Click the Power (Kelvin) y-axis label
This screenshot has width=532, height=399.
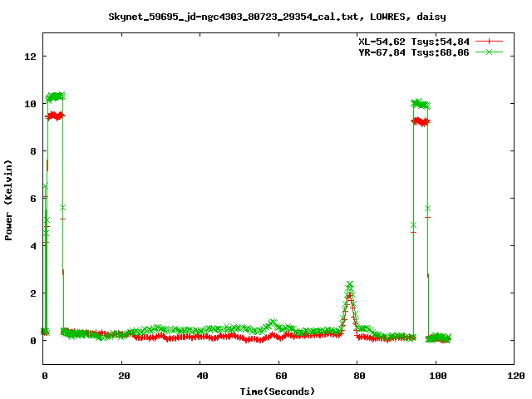coord(8,200)
